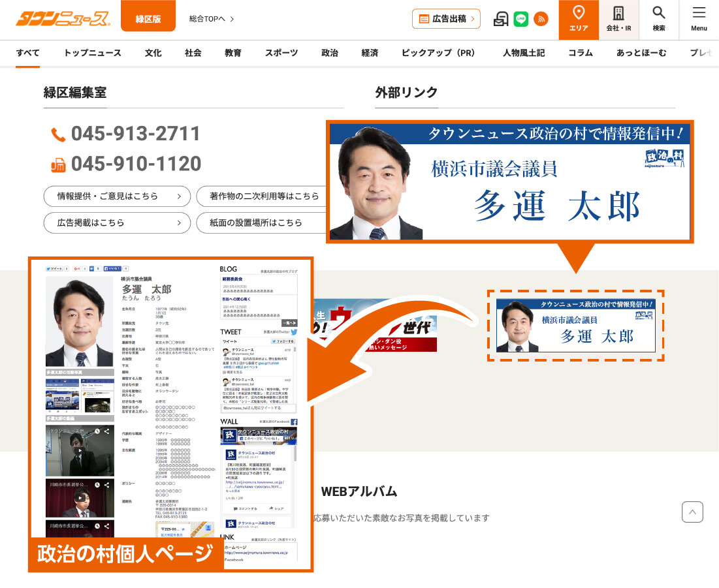Open the hamburger Menu icon

[699, 18]
